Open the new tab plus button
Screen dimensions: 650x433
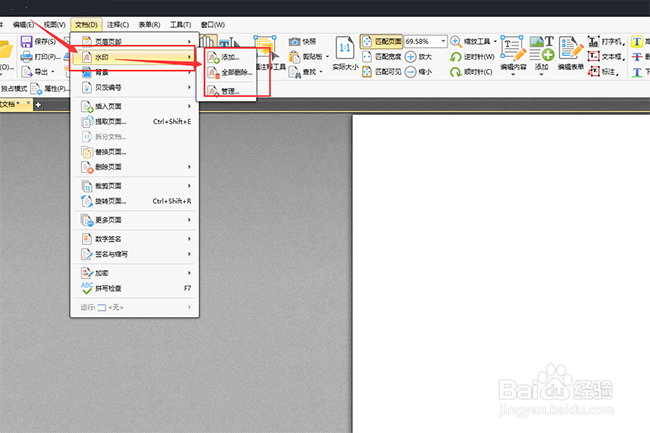[38, 105]
